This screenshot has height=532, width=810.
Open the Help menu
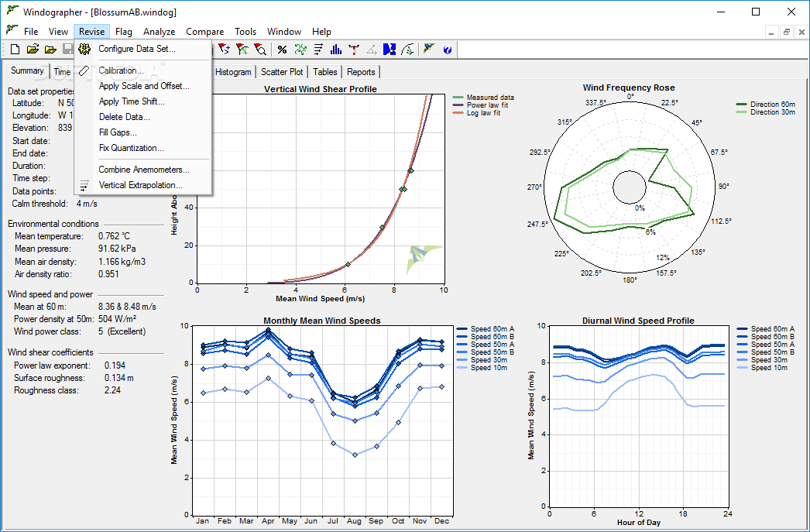click(322, 32)
